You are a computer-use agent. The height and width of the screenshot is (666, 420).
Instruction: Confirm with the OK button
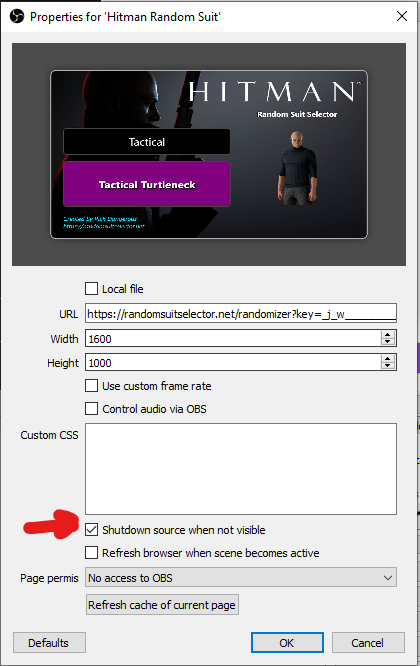point(287,643)
